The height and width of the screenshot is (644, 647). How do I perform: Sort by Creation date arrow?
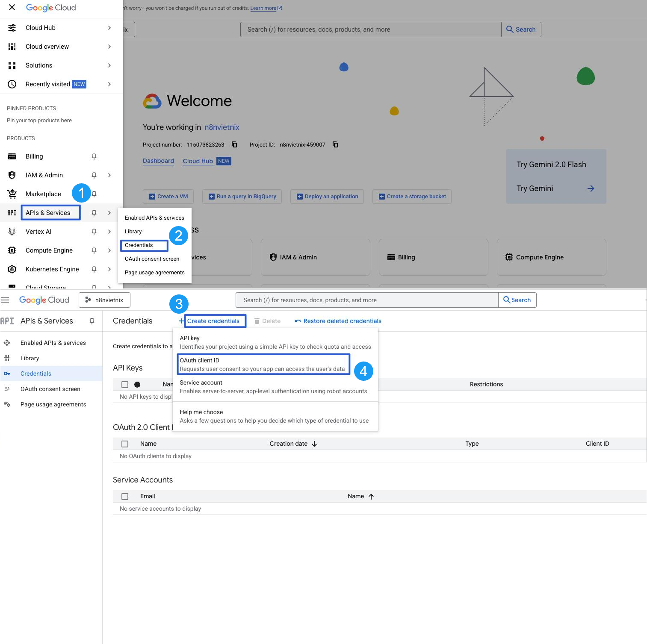(x=314, y=444)
